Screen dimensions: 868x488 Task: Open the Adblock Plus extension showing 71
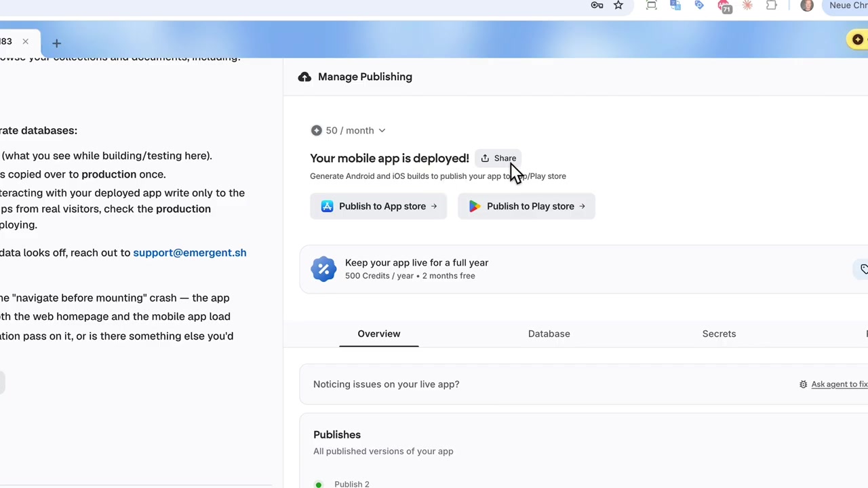[x=724, y=6]
